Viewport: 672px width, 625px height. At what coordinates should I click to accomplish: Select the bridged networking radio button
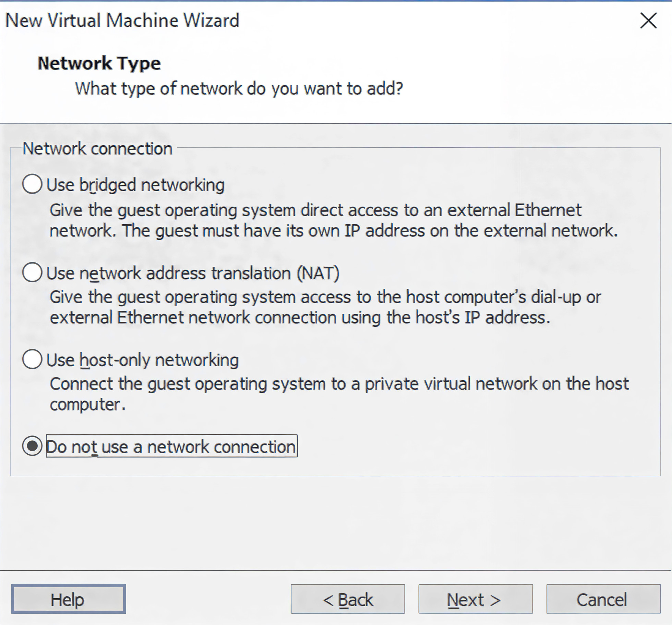tap(32, 184)
